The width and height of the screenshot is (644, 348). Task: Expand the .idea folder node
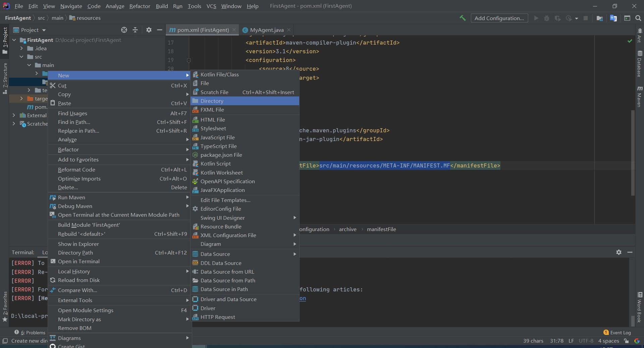click(21, 48)
